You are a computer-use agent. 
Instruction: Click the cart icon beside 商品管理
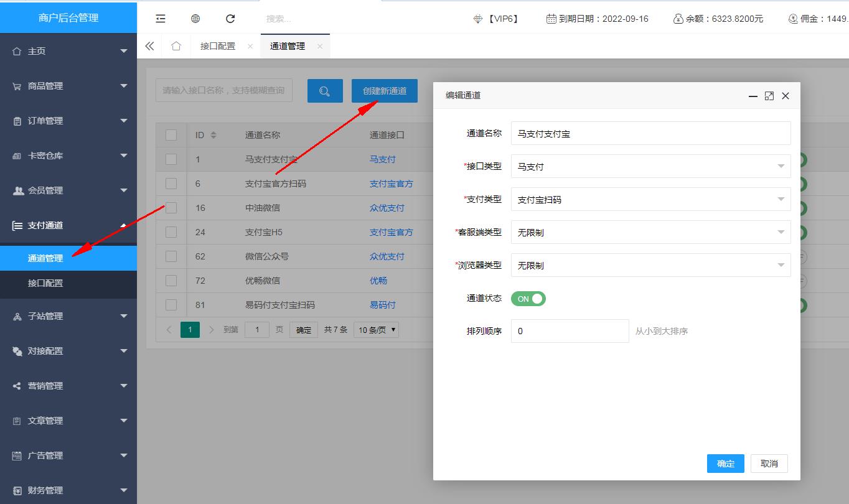tap(17, 86)
